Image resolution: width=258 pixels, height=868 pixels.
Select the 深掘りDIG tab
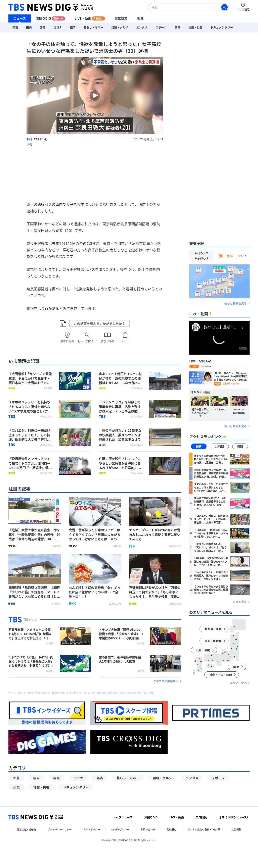tap(50, 18)
